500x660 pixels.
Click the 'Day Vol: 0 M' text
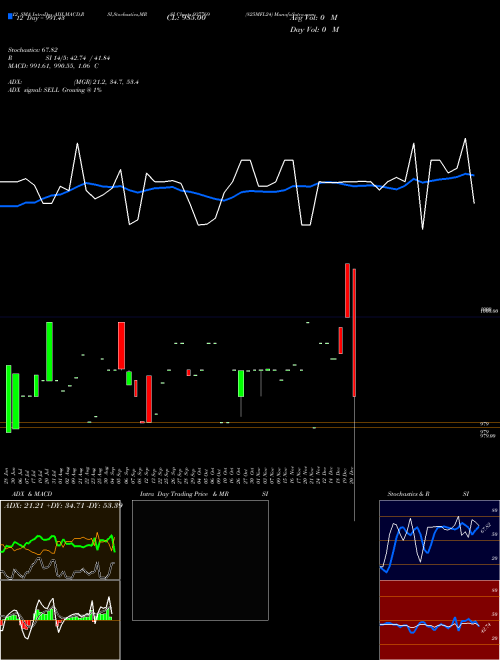pyautogui.click(x=314, y=30)
